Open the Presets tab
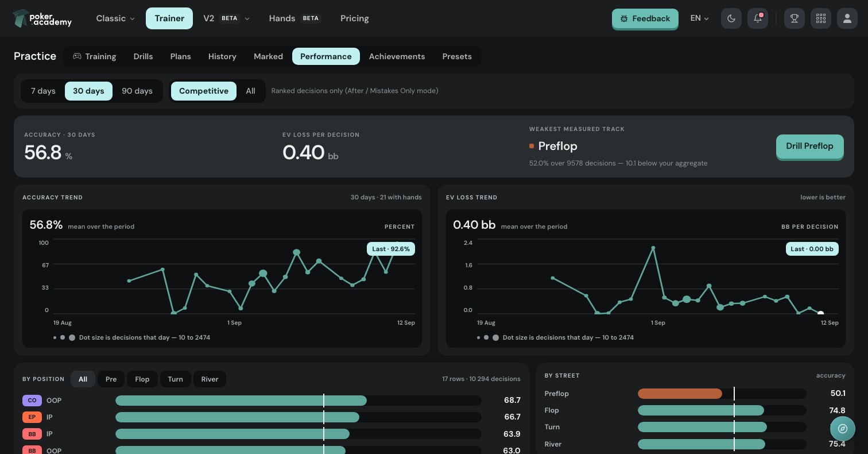The image size is (868, 454). [457, 56]
